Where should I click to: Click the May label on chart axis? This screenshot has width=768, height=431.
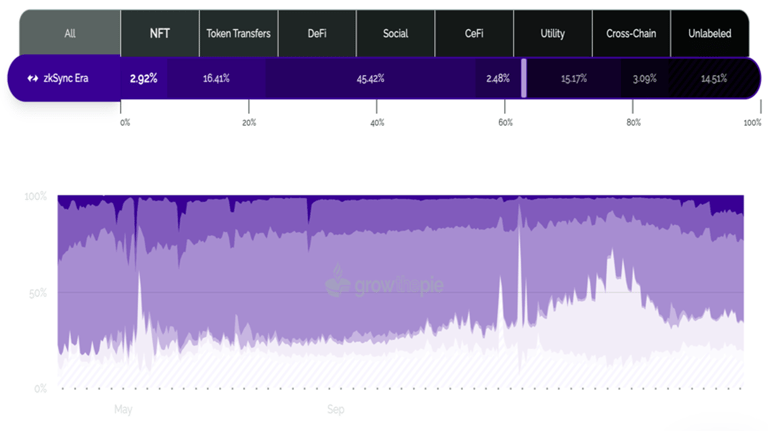point(123,409)
